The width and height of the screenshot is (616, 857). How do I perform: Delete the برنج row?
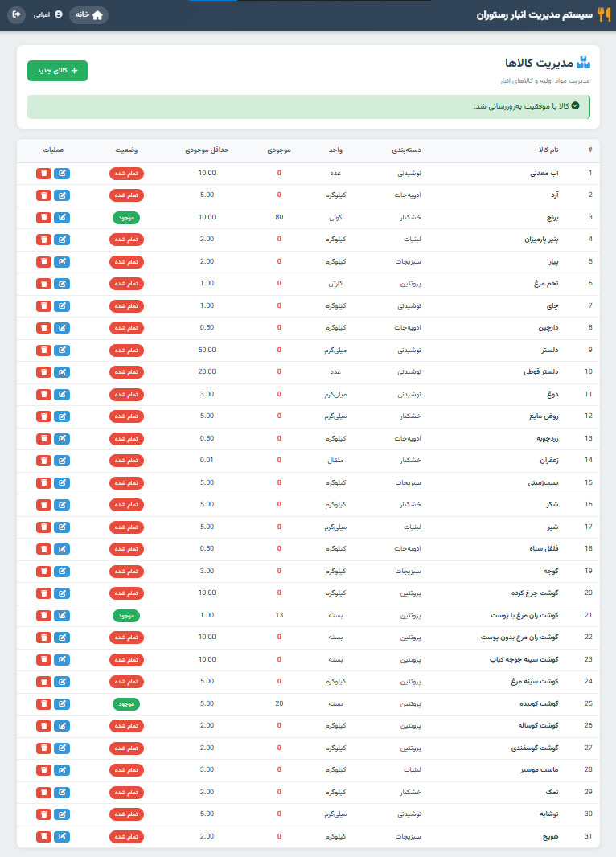(43, 218)
